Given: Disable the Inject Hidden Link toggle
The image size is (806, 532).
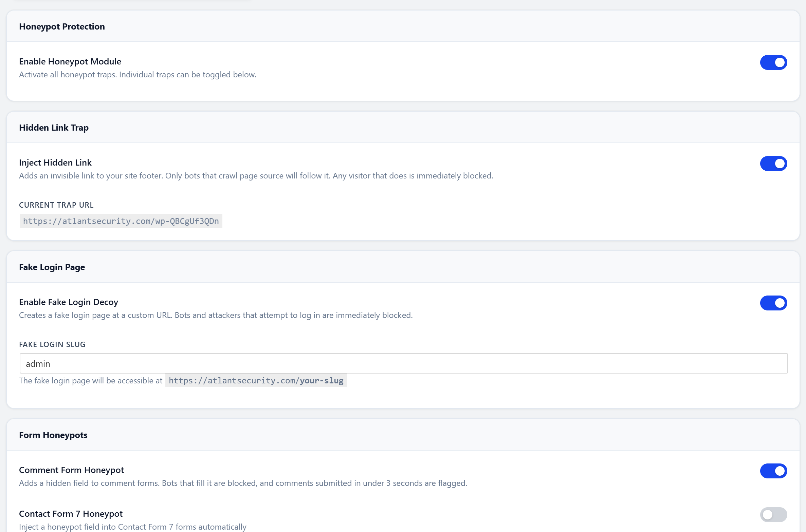Looking at the screenshot, I should coord(774,163).
